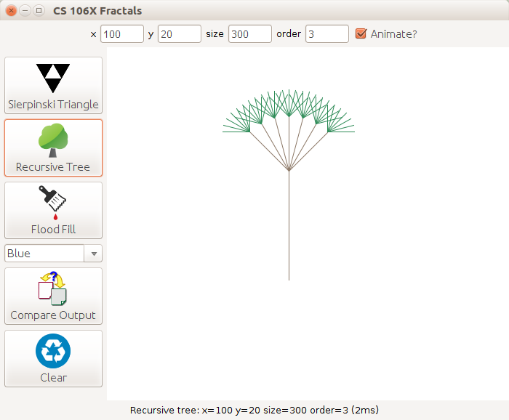
Task: Maximize the Fractals window
Action: (x=39, y=11)
